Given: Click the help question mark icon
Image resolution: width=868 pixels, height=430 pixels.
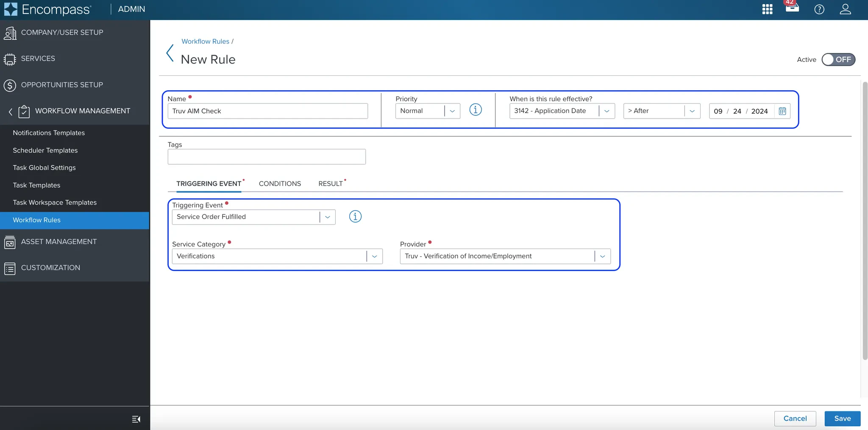Looking at the screenshot, I should click(819, 9).
